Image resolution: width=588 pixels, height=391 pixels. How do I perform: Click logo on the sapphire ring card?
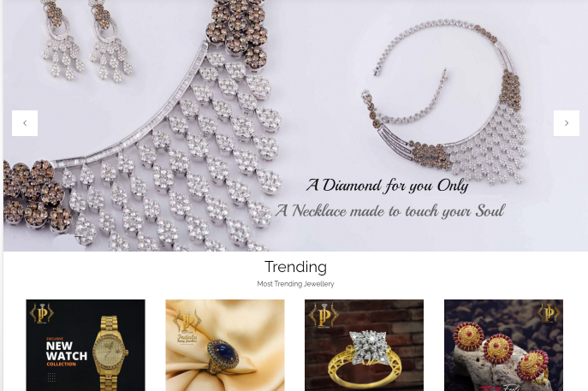pyautogui.click(x=187, y=325)
